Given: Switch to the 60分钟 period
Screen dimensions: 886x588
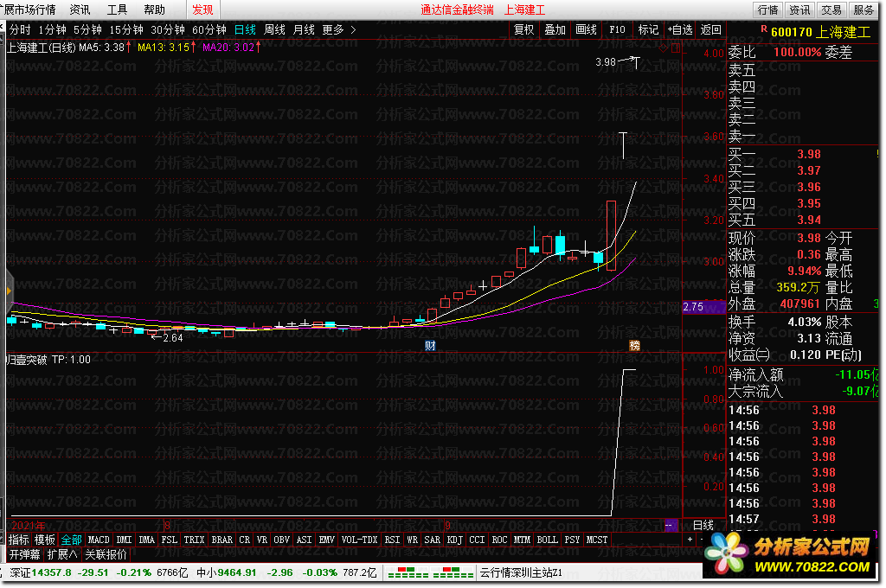Looking at the screenshot, I should tap(209, 30).
